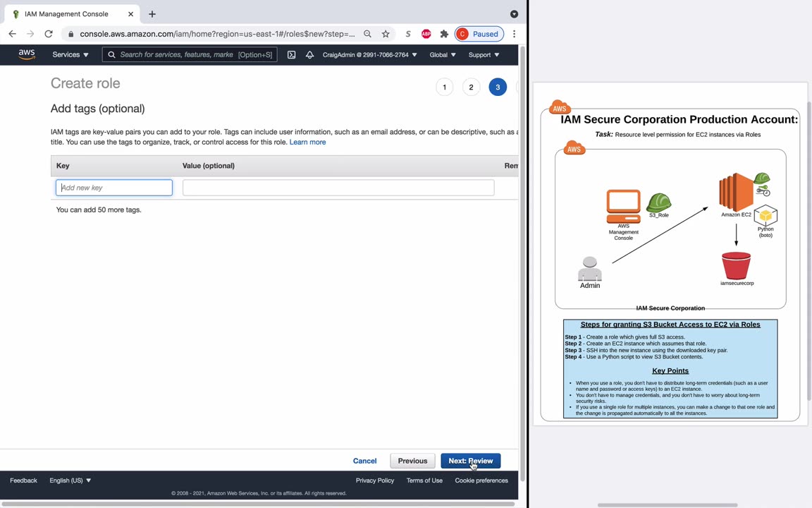This screenshot has width=812, height=508.
Task: Click the browser forward arrow
Action: [x=30, y=34]
